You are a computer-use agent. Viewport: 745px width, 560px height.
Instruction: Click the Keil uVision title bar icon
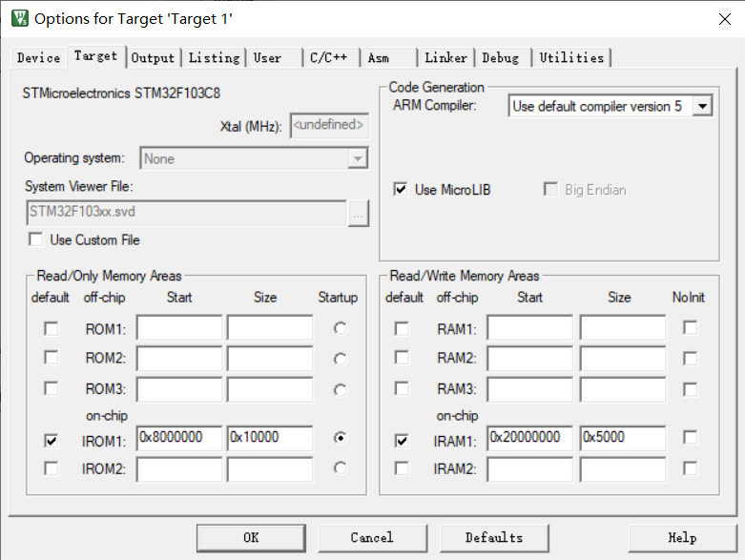tap(19, 18)
